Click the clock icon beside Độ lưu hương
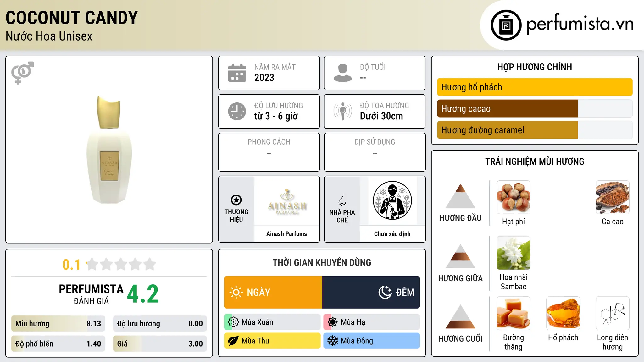The width and height of the screenshot is (644, 362). coord(237,111)
